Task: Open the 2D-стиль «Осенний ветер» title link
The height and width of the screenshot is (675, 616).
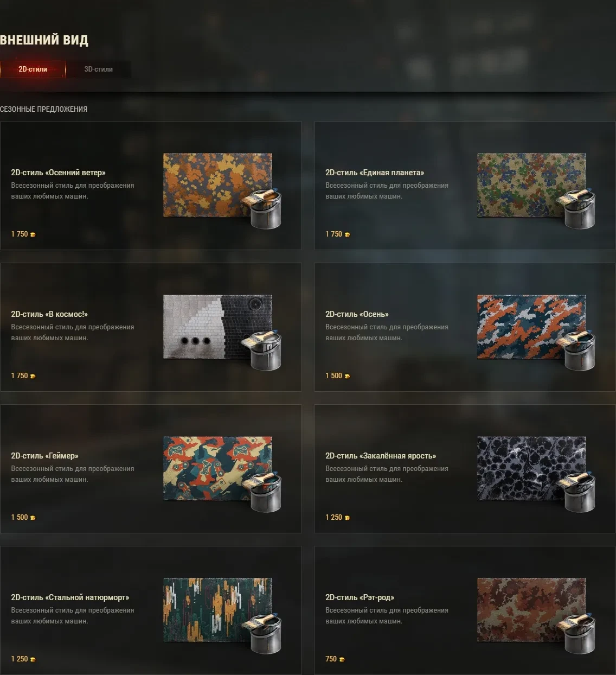Action: point(58,173)
